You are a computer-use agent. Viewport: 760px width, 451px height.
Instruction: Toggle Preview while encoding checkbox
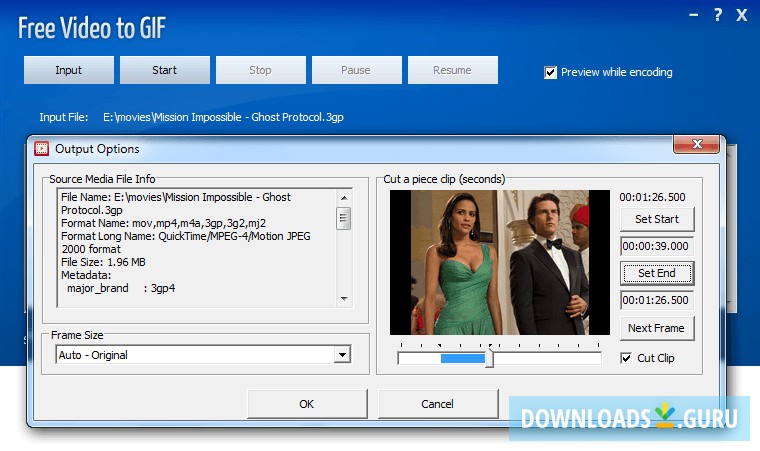(550, 72)
